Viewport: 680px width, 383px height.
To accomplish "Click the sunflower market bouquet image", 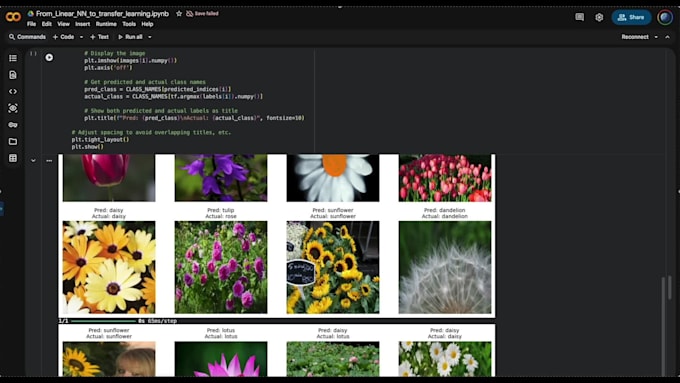I will click(333, 267).
